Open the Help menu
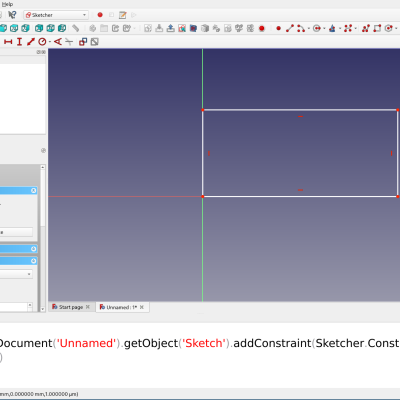Image resolution: width=400 pixels, height=400 pixels. pos(7,4)
